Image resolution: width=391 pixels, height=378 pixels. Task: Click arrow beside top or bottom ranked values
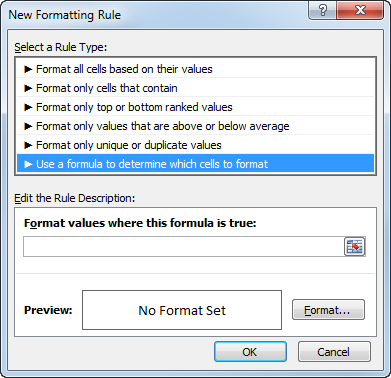pos(28,107)
